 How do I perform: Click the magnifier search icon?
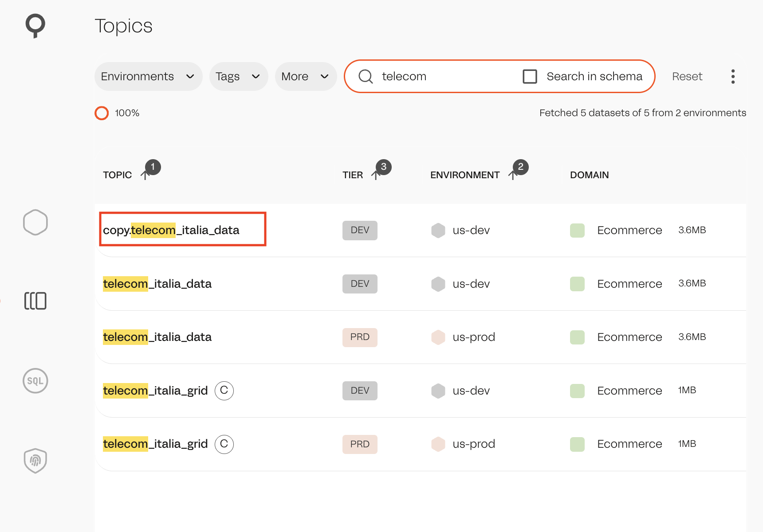pyautogui.click(x=366, y=76)
